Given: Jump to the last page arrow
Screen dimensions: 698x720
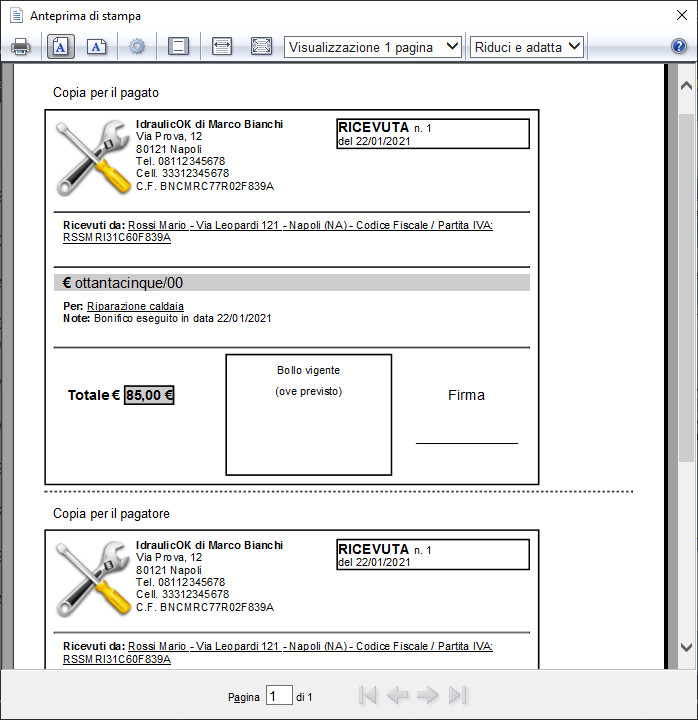Looking at the screenshot, I should (458, 696).
